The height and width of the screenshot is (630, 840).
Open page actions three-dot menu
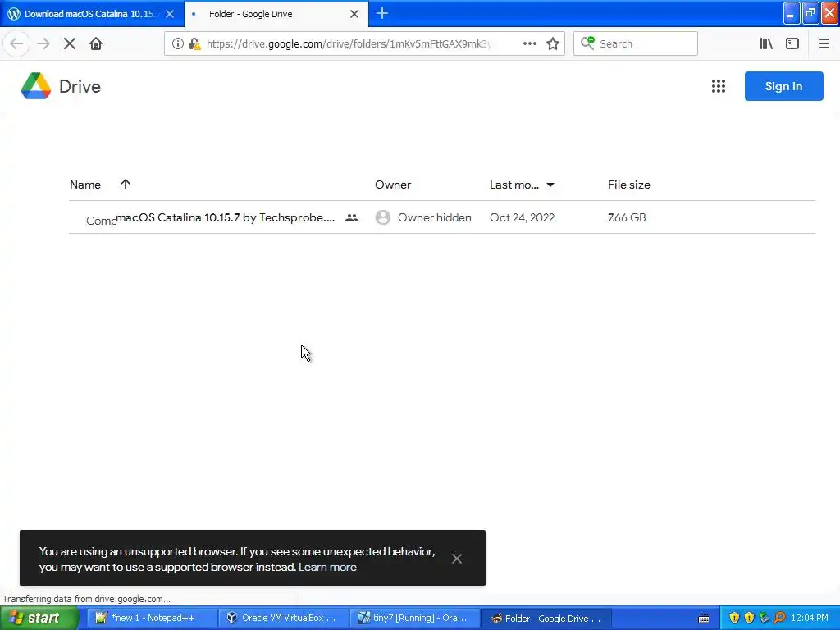529,43
